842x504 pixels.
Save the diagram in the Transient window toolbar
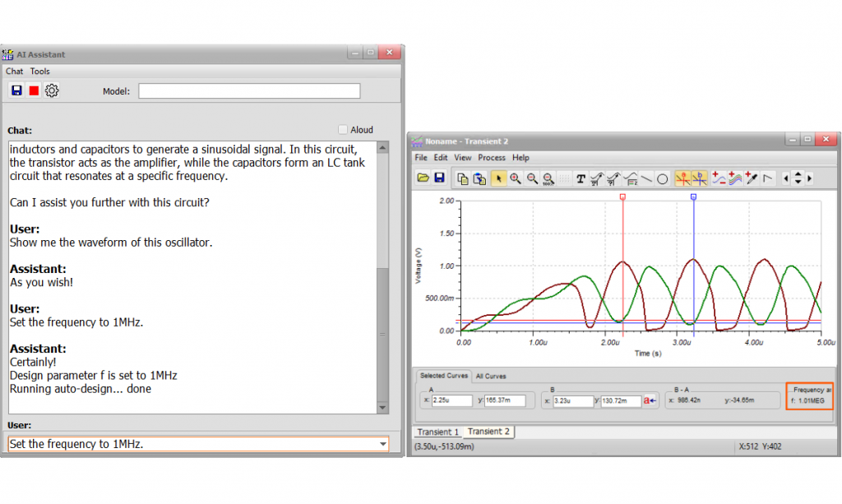point(439,178)
